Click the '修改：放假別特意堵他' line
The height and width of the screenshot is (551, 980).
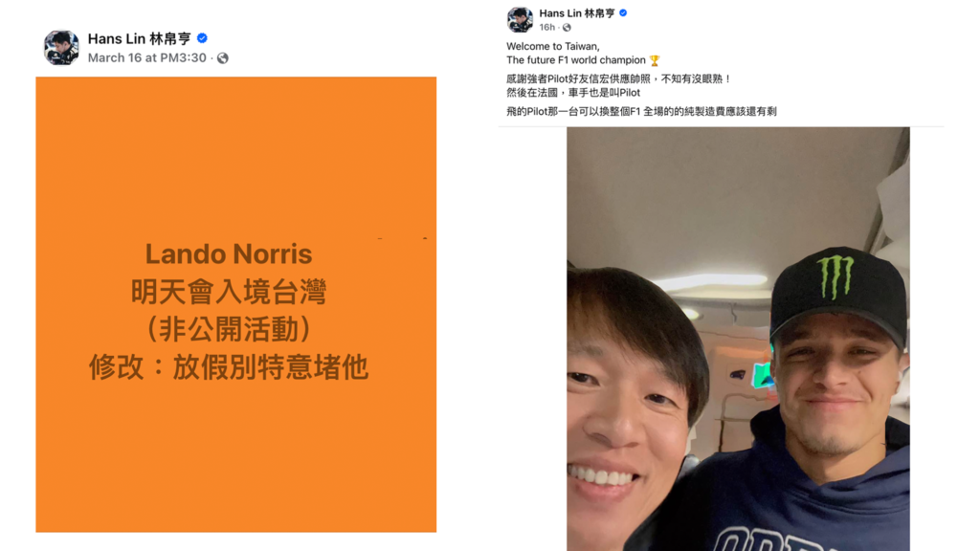pos(229,367)
